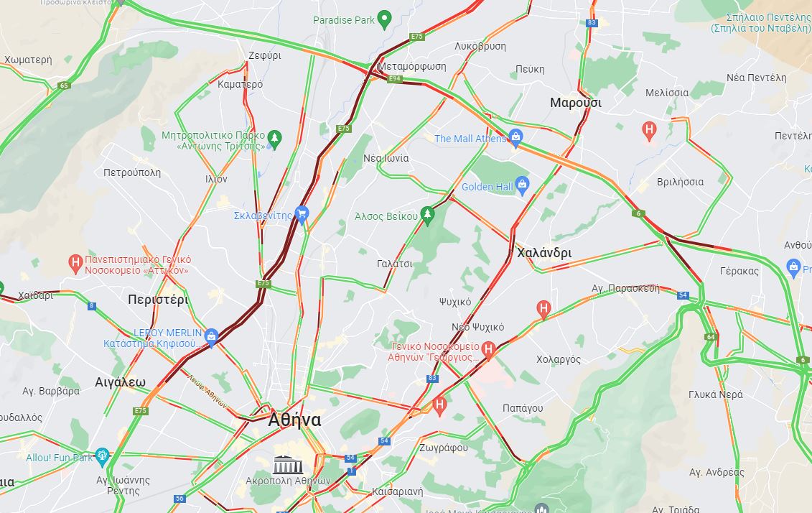Image resolution: width=812 pixels, height=513 pixels.
Task: Select the Άλσος Βεΐκου tree pin
Action: coord(426,216)
